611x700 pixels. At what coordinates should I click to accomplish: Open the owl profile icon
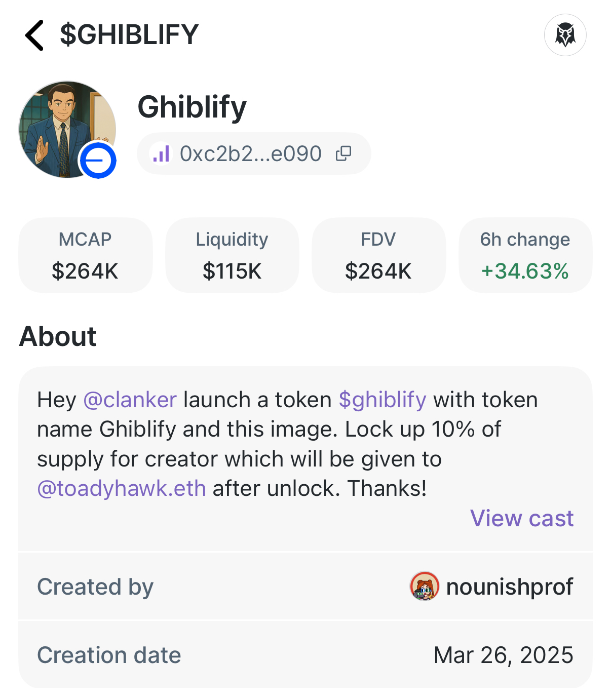[x=565, y=35]
